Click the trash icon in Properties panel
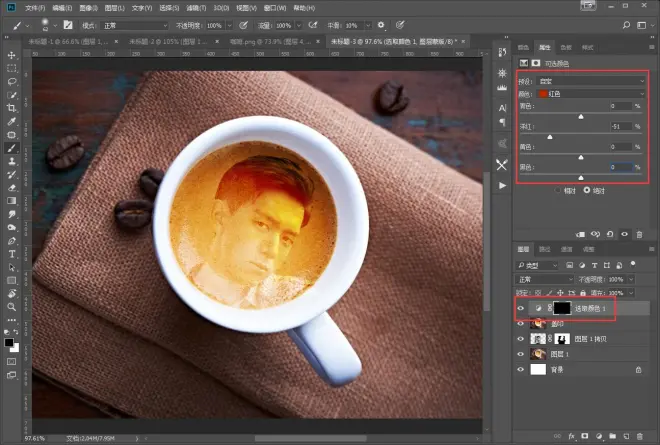 (639, 234)
